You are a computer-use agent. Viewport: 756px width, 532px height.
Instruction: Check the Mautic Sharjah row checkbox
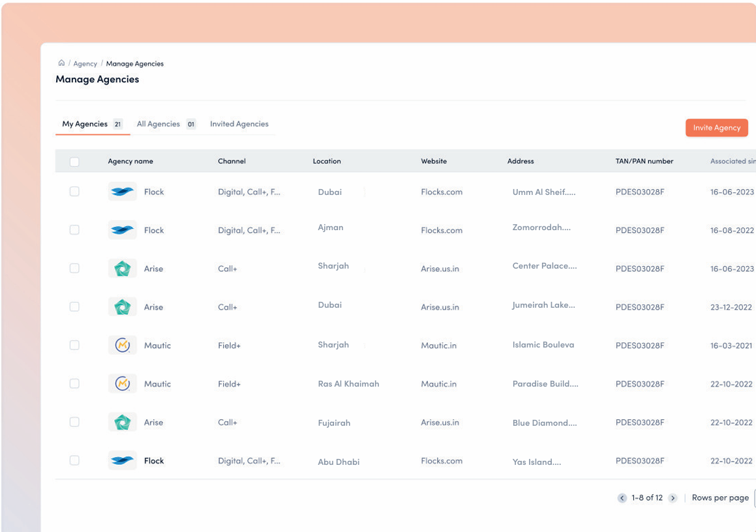click(74, 345)
